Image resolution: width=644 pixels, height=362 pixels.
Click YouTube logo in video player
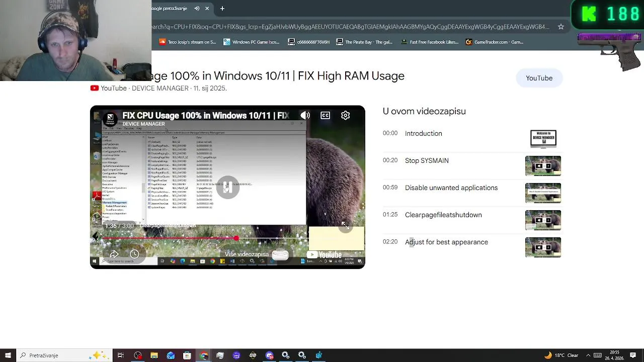pos(324,255)
